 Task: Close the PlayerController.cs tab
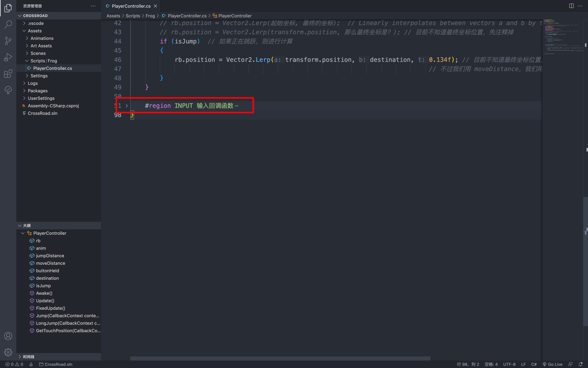pos(156,6)
